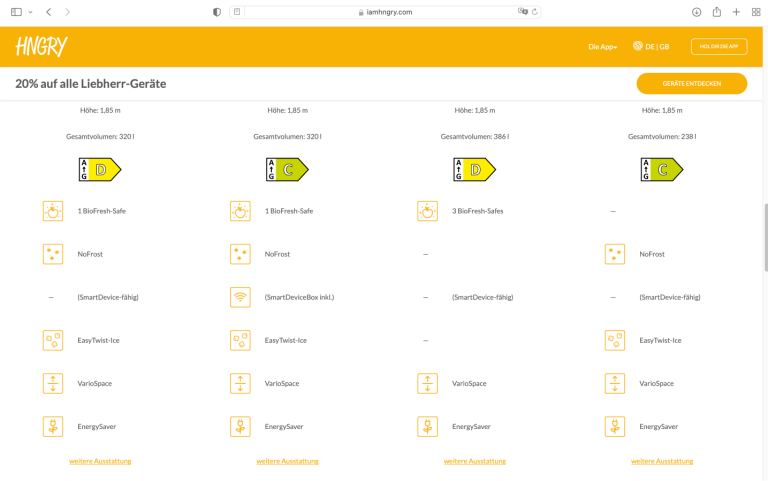Click '(SmartDevice-fähig)' text in fourth column

click(670, 297)
